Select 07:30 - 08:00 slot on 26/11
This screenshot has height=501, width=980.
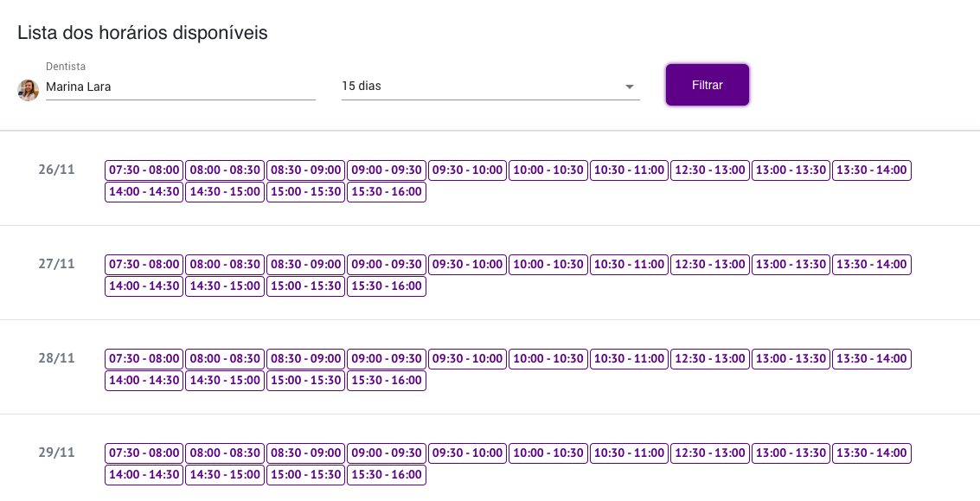click(144, 170)
